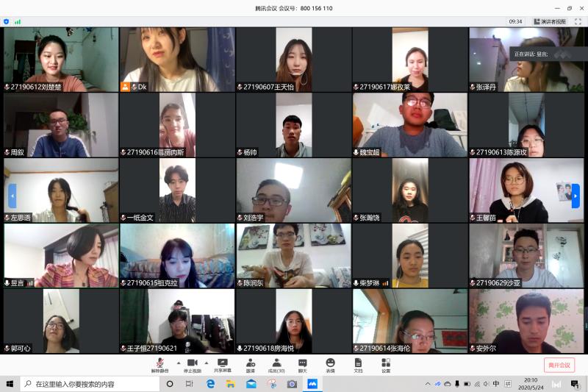
Task: Go to the next page of participants
Action: pyautogui.click(x=576, y=196)
